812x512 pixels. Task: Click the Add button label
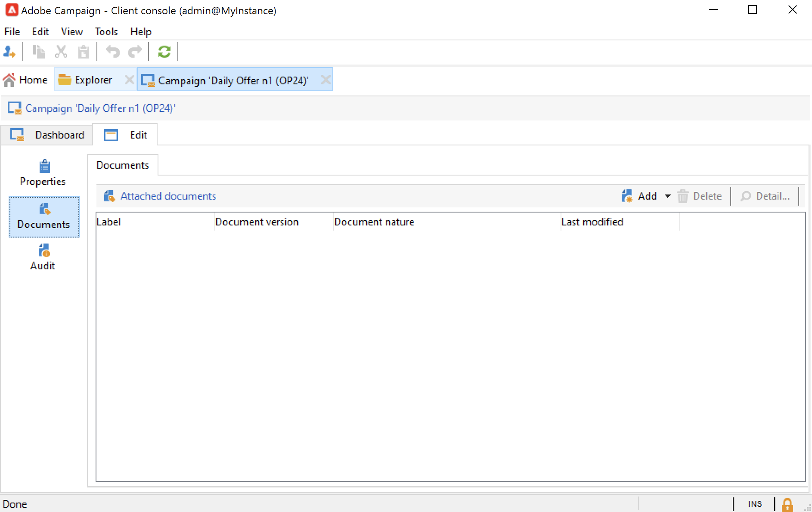coord(647,196)
